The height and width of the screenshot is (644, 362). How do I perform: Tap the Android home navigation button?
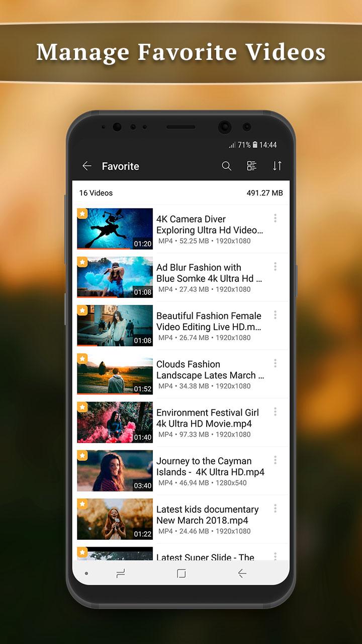point(182,574)
